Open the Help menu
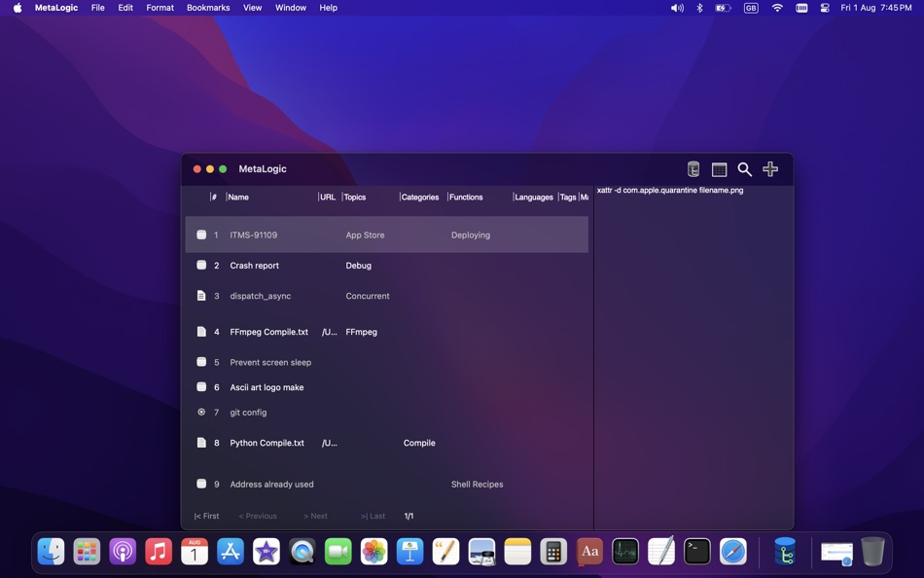Screen dimensions: 924x578 (x=328, y=8)
